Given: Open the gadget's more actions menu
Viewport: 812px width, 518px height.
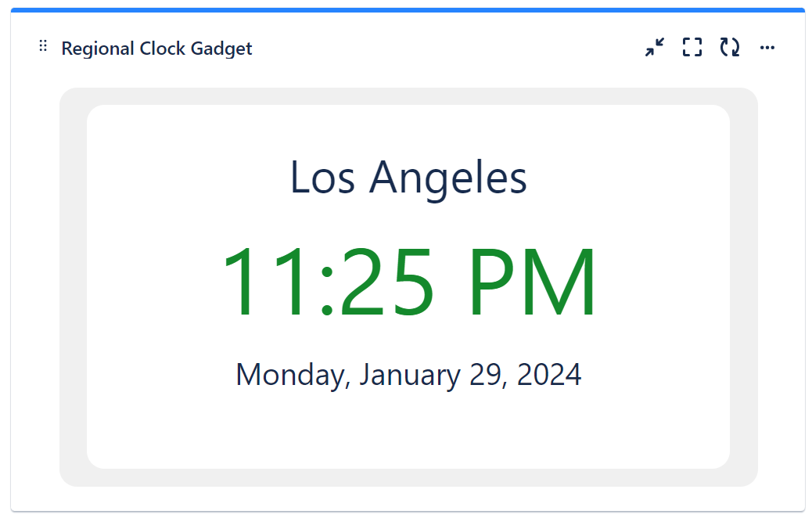Looking at the screenshot, I should [767, 48].
